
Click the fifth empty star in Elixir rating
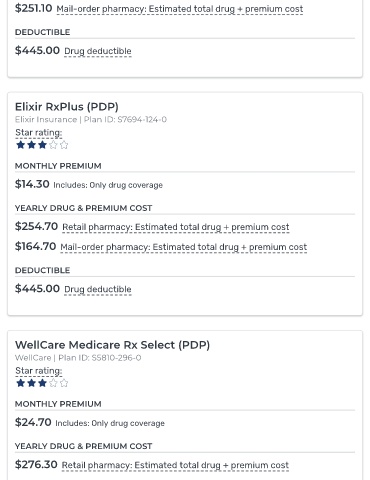click(64, 145)
